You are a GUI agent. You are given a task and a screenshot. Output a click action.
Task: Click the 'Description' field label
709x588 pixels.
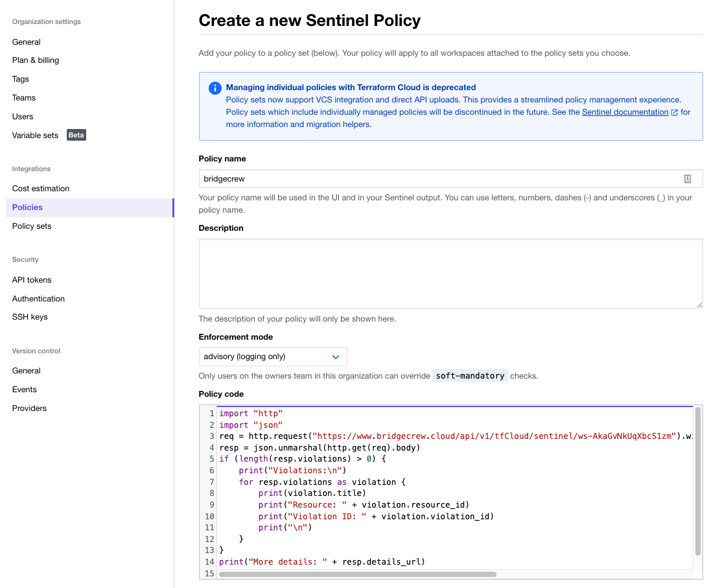click(x=220, y=228)
